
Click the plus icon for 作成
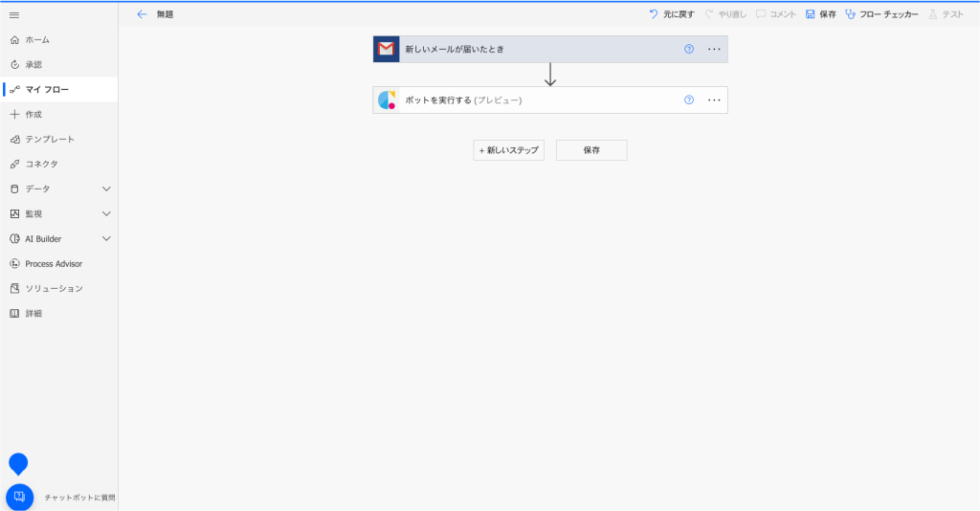coord(15,114)
